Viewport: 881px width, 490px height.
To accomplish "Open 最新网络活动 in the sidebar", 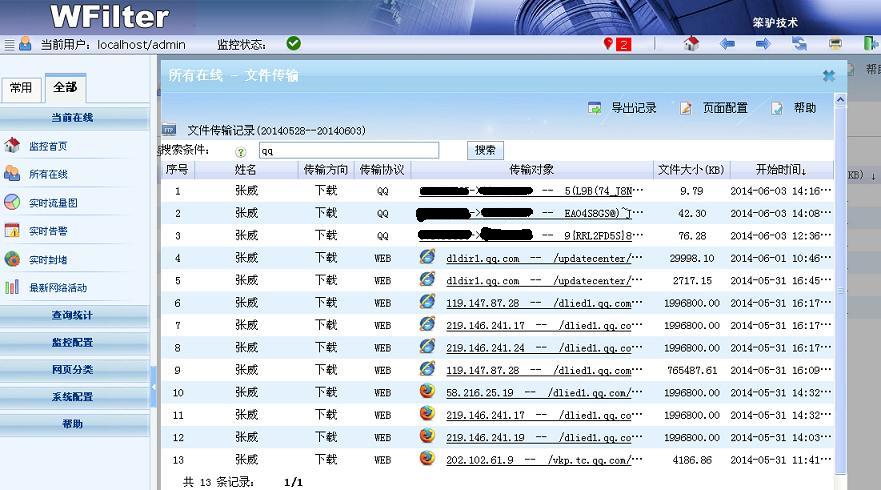I will click(57, 288).
